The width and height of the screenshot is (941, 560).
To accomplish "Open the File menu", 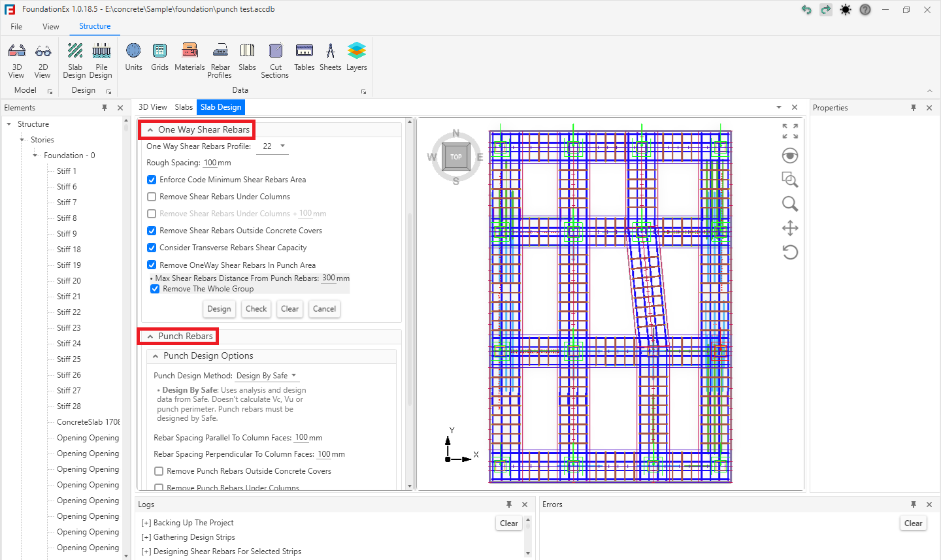I will [16, 27].
